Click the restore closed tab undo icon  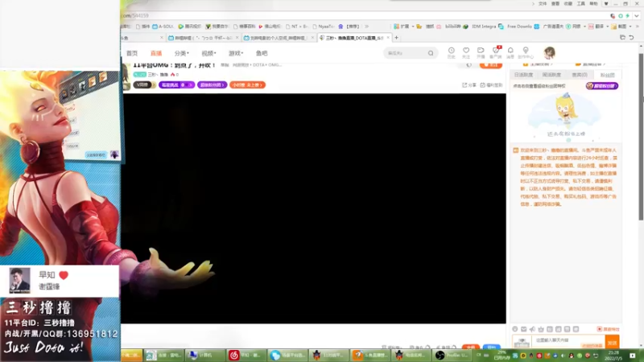click(x=631, y=37)
